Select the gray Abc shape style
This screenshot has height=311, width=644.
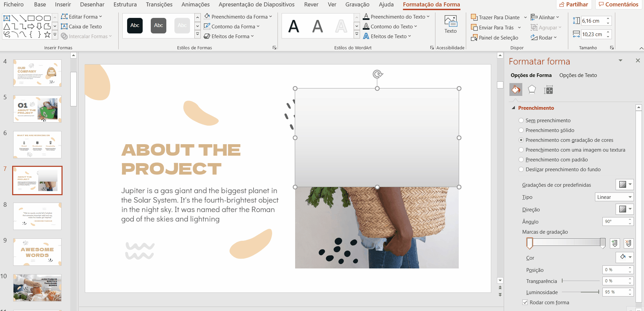(x=159, y=26)
